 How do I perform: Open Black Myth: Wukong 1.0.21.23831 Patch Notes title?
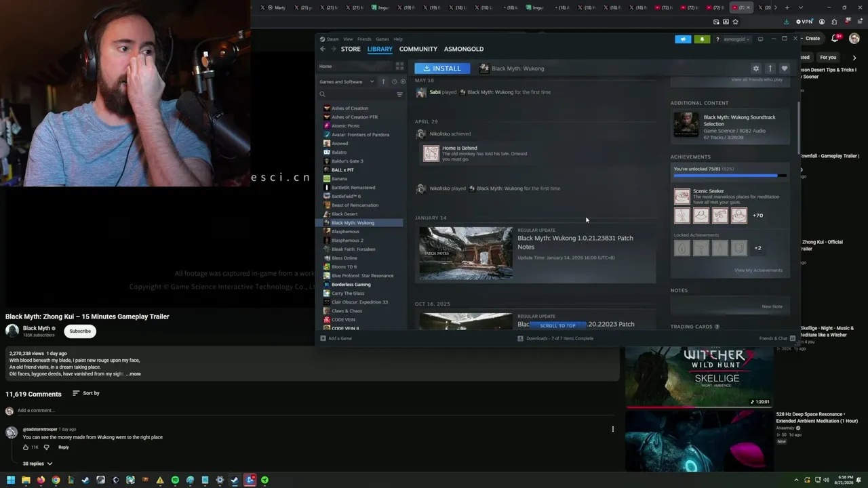(575, 242)
